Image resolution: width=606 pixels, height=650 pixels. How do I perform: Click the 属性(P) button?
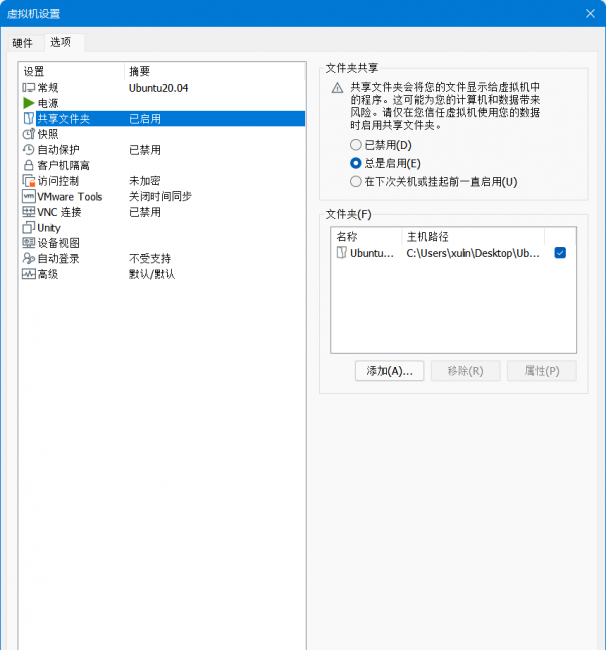pos(542,371)
